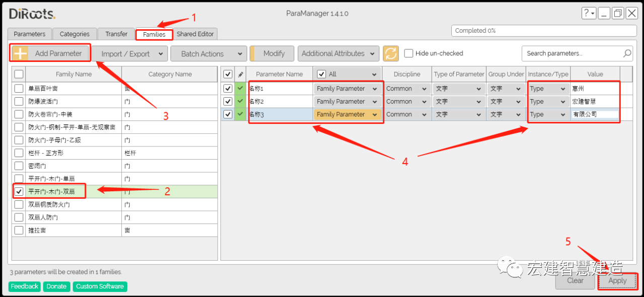
Task: Open the Custom Software link
Action: click(x=100, y=286)
